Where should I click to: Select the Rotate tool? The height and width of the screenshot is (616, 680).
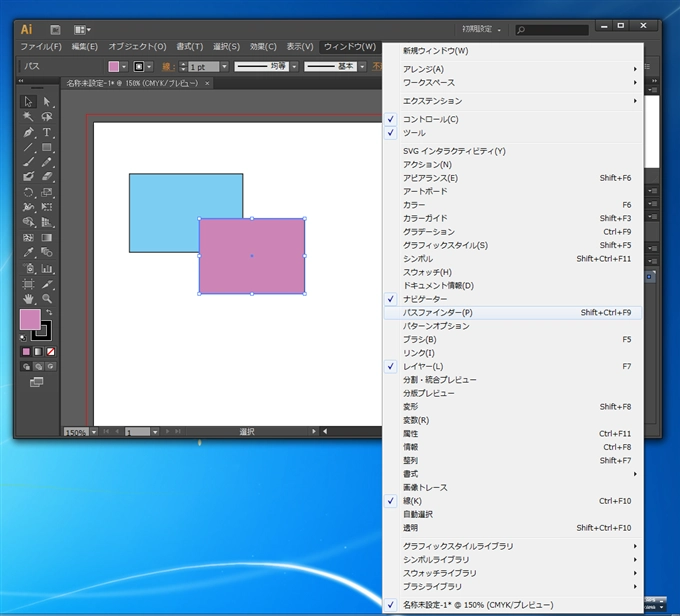(28, 192)
